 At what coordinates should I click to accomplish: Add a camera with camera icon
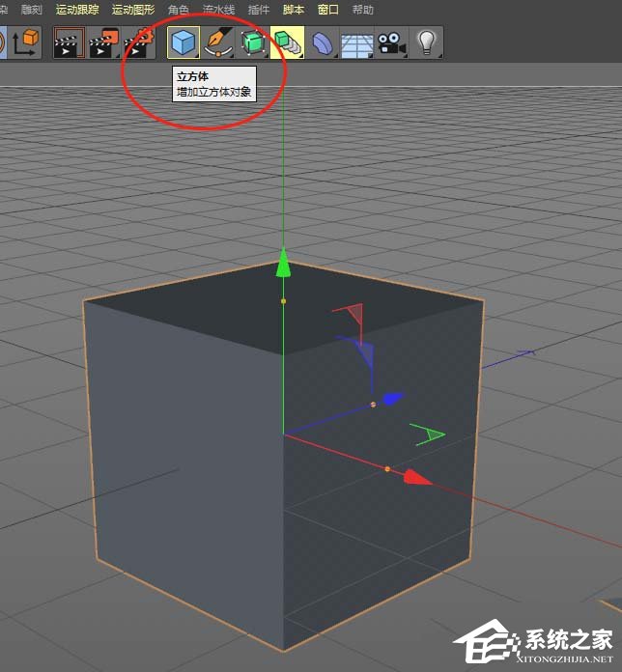point(391,42)
